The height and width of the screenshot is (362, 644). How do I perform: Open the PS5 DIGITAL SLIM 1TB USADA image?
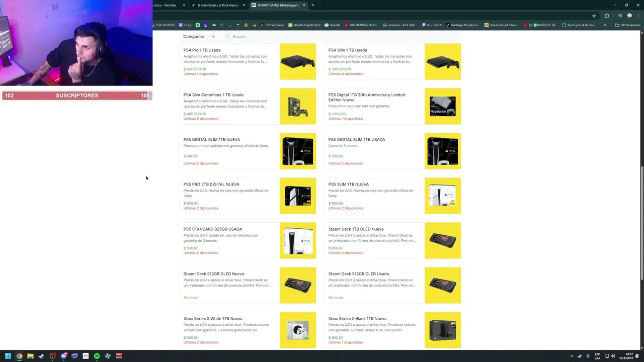[443, 151]
